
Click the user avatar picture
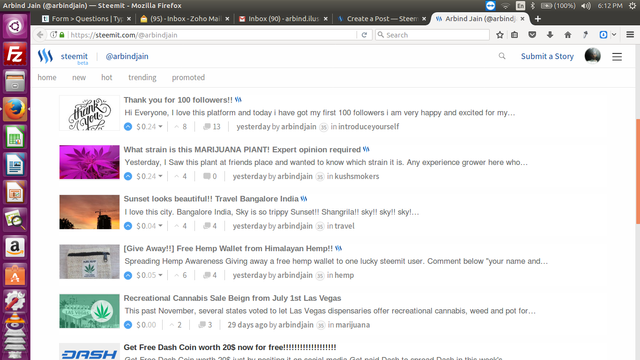tap(592, 56)
